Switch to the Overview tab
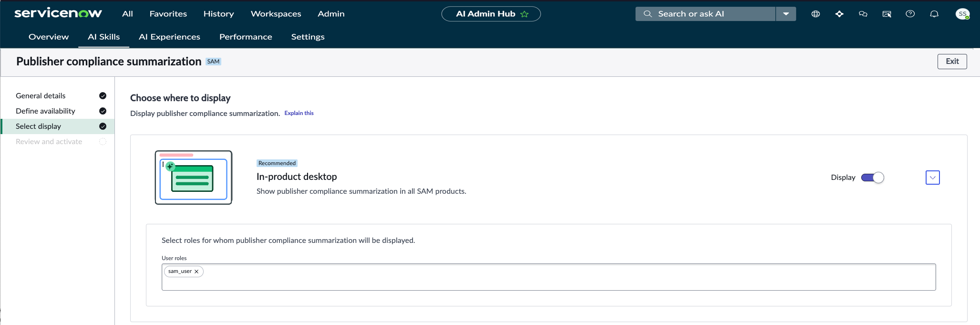Screen dimensions: 980x325 49,37
